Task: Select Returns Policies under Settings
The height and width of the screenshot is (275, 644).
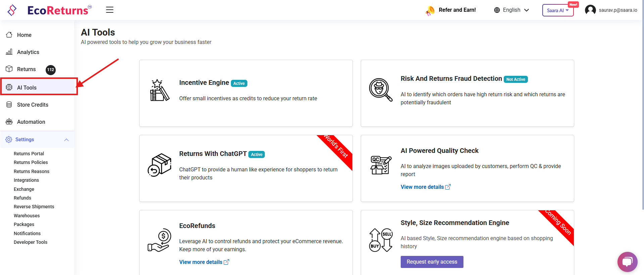Action: click(31, 162)
